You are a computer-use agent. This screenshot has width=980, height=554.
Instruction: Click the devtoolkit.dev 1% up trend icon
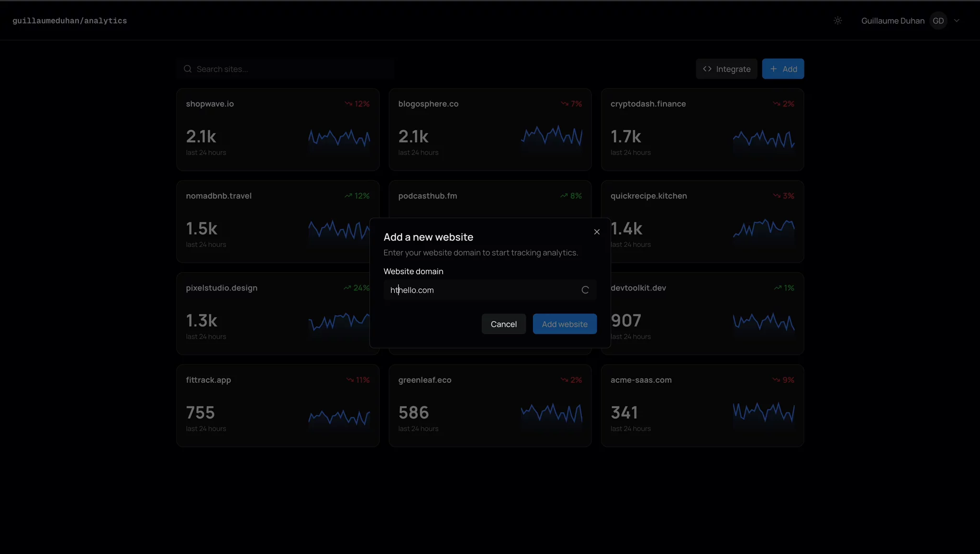tap(778, 288)
